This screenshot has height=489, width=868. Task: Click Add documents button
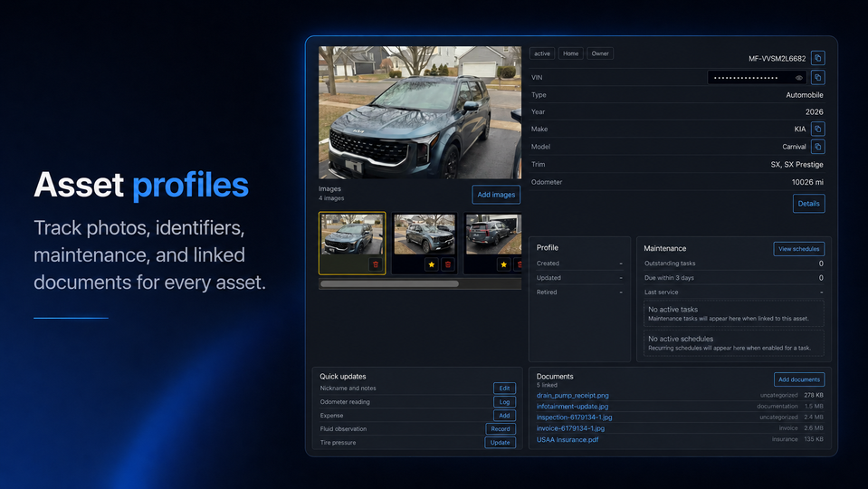click(799, 379)
